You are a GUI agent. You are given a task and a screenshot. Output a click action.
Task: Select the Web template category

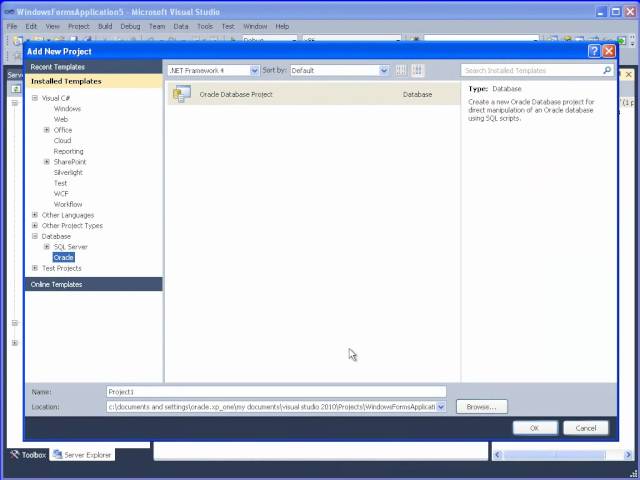tap(61, 119)
